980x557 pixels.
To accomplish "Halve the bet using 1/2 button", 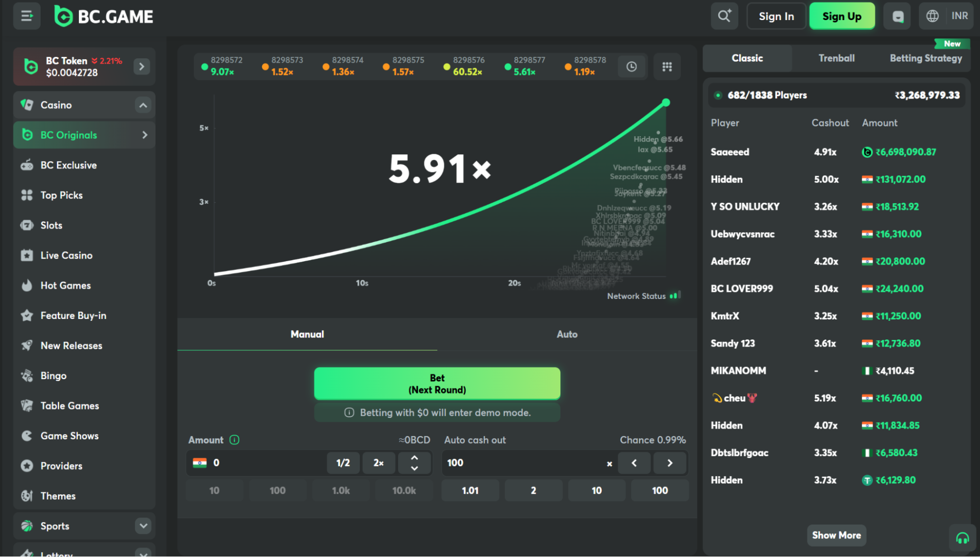I will click(343, 463).
